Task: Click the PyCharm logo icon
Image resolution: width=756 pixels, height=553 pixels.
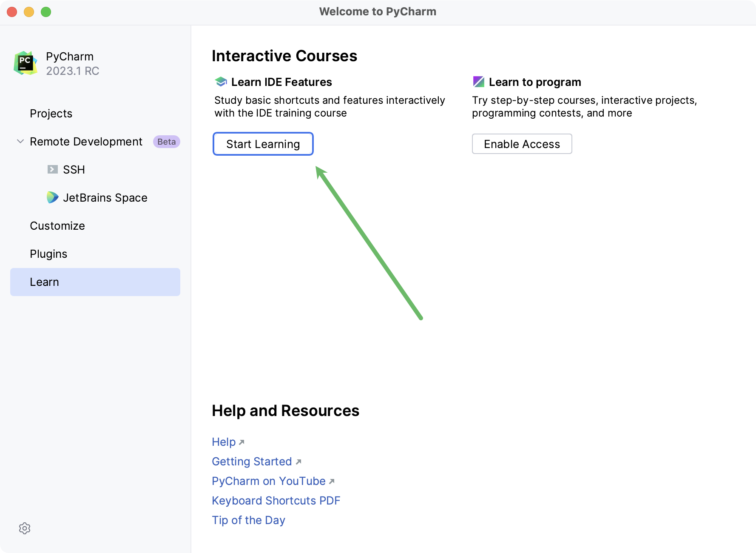Action: point(25,63)
